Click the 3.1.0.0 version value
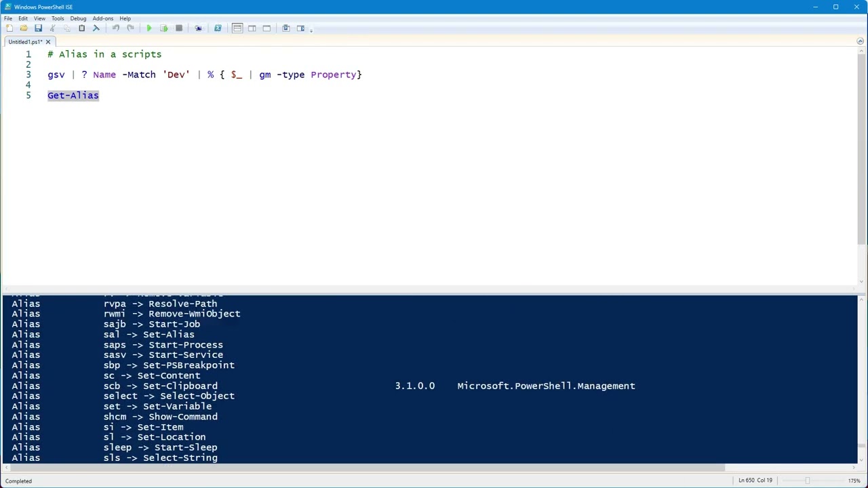The width and height of the screenshot is (868, 488). coord(415,386)
